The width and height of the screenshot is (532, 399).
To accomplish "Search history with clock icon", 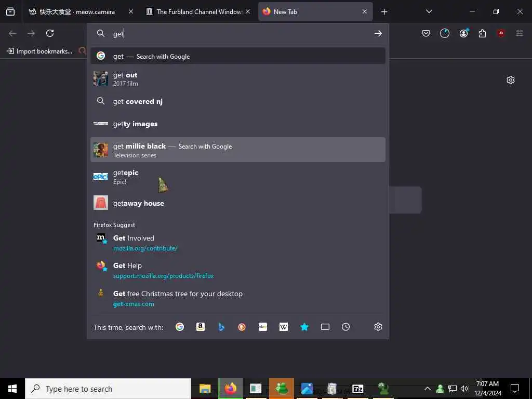I will (345, 327).
